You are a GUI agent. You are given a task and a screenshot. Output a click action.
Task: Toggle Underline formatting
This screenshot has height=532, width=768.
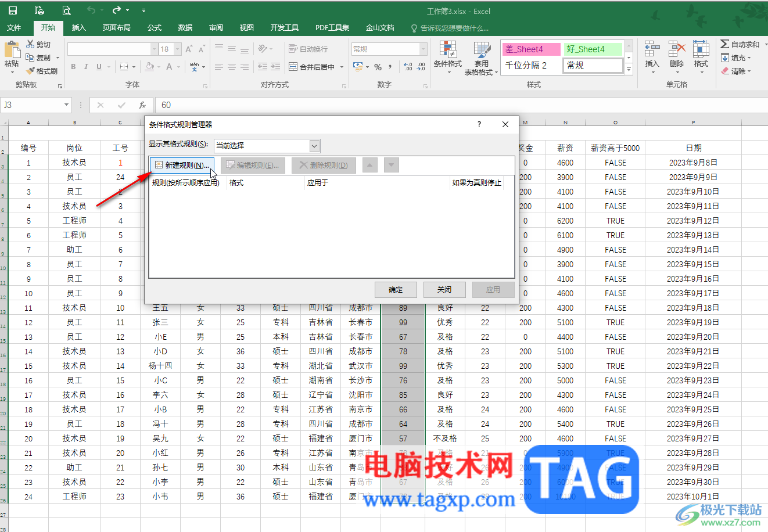99,67
